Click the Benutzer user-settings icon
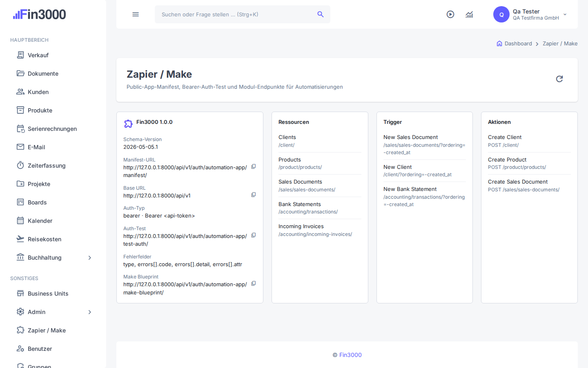This screenshot has height=368, width=588. tap(20, 348)
